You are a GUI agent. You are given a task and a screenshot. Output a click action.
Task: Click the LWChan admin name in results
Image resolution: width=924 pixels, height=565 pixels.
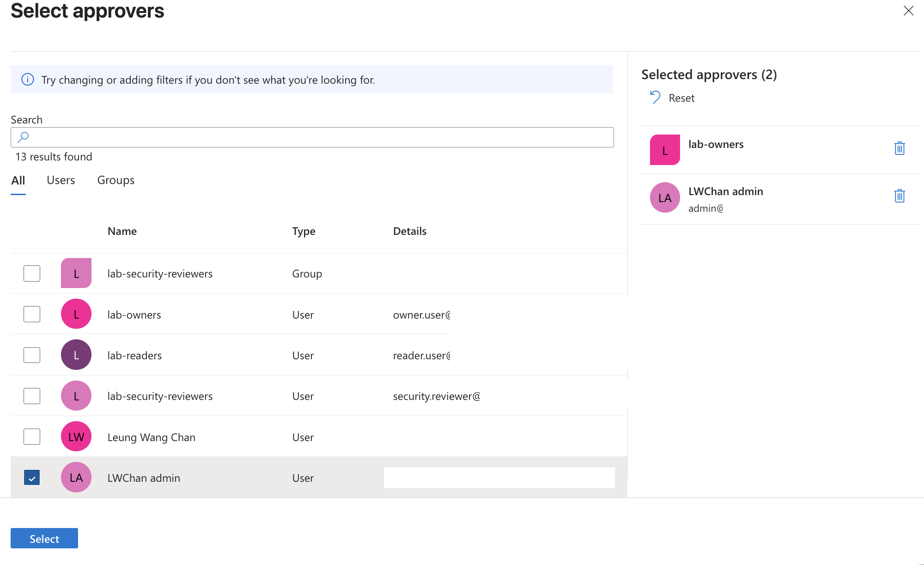coord(144,478)
